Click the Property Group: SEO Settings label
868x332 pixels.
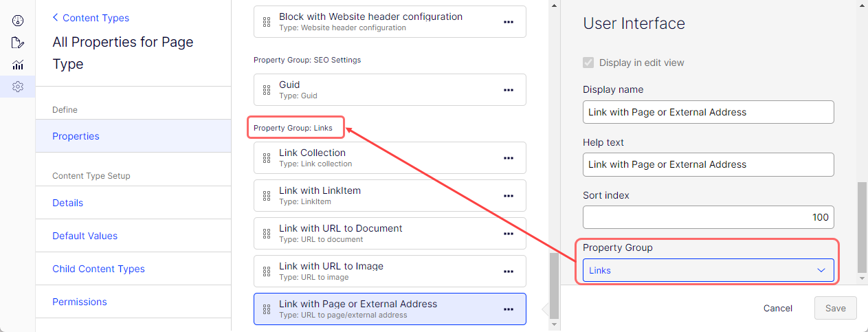click(307, 60)
